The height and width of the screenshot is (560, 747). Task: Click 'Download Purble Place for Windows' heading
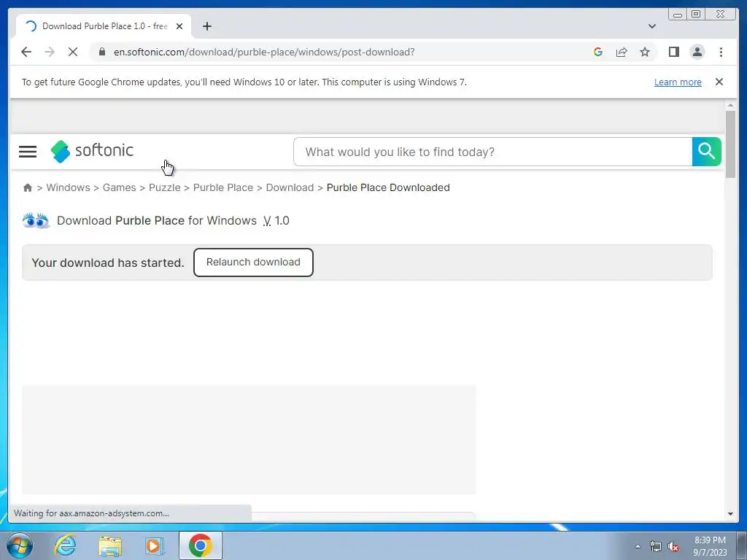coord(157,220)
